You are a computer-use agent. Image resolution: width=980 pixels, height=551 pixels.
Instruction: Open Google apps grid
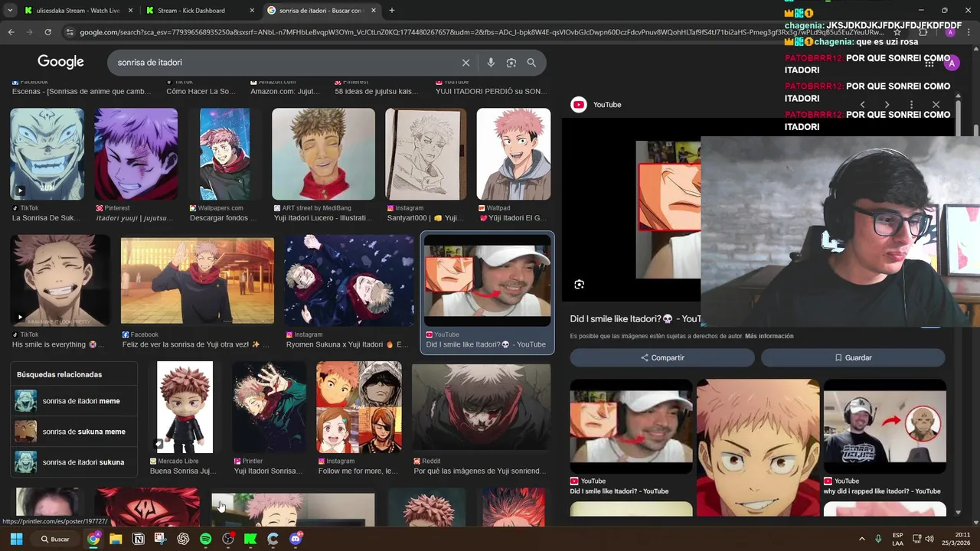click(929, 63)
